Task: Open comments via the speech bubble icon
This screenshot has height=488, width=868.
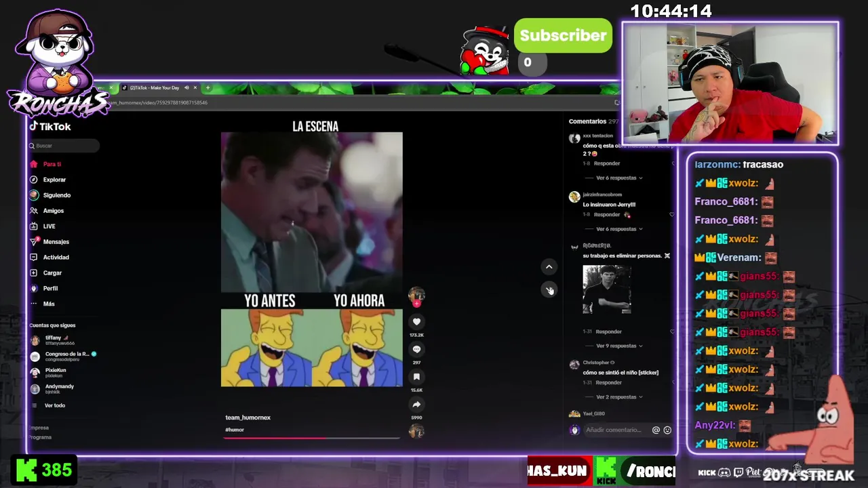Action: pyautogui.click(x=416, y=350)
